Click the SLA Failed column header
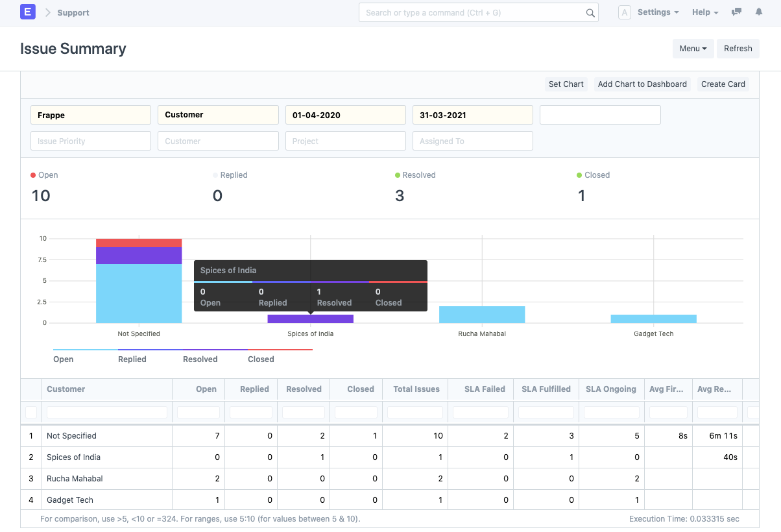781x532 pixels. [484, 389]
